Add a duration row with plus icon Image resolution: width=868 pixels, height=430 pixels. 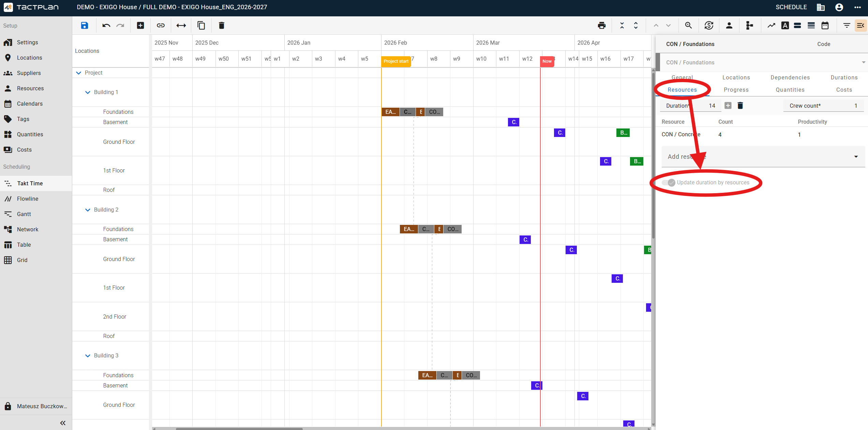728,106
